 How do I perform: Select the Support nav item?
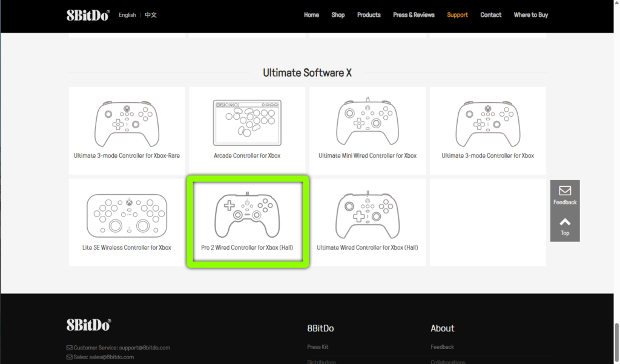(x=457, y=15)
